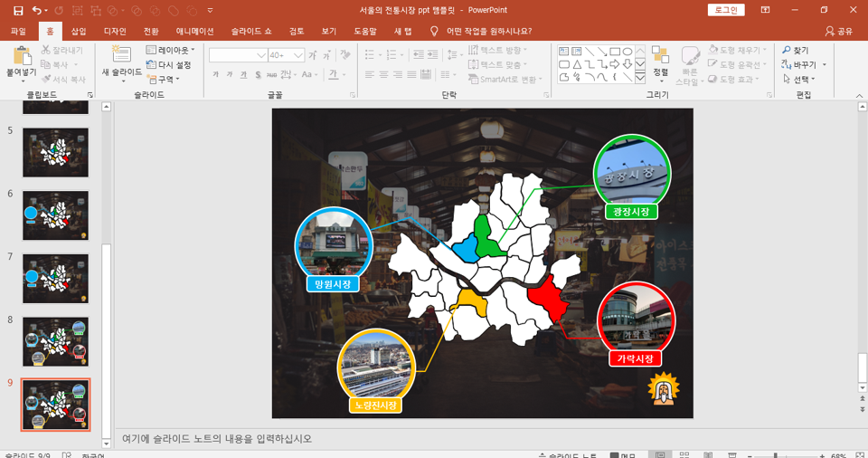Undo the last action

pos(36,10)
